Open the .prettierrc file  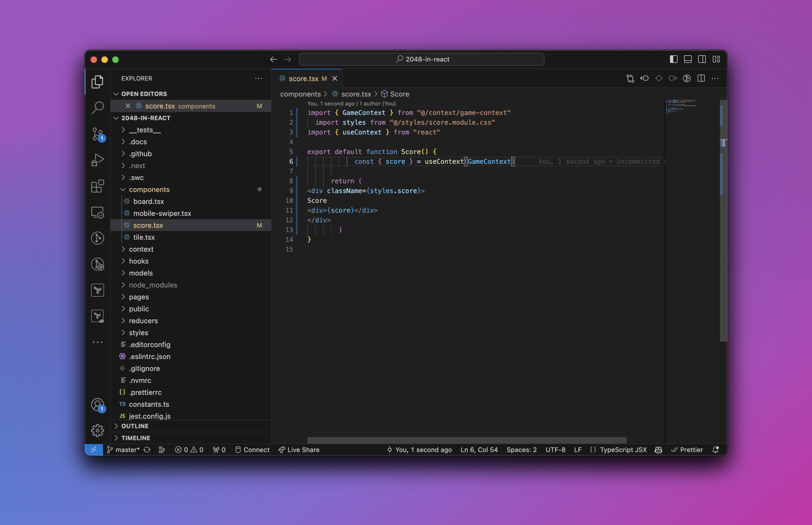click(x=191, y=393)
